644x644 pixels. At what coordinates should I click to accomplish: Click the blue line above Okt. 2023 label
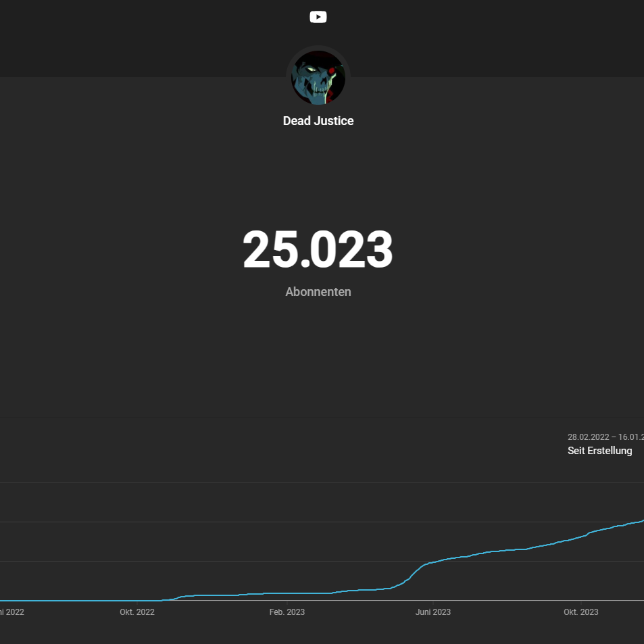[x=580, y=537]
